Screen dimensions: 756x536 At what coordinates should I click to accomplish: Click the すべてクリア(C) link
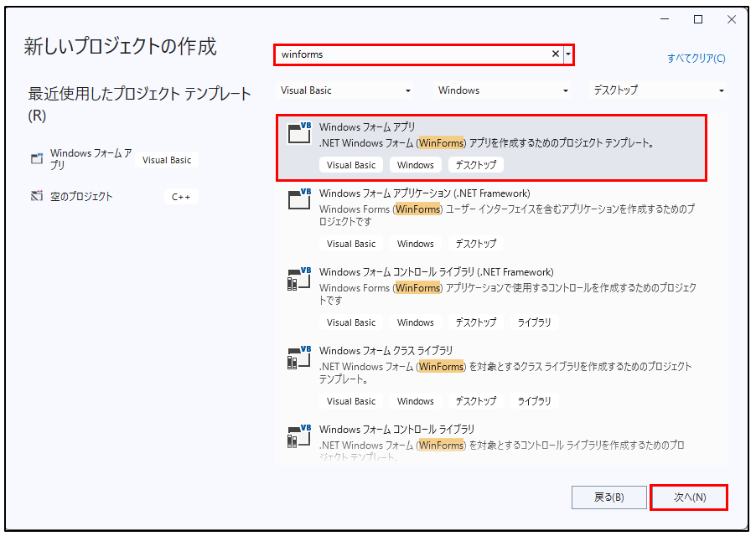[696, 59]
